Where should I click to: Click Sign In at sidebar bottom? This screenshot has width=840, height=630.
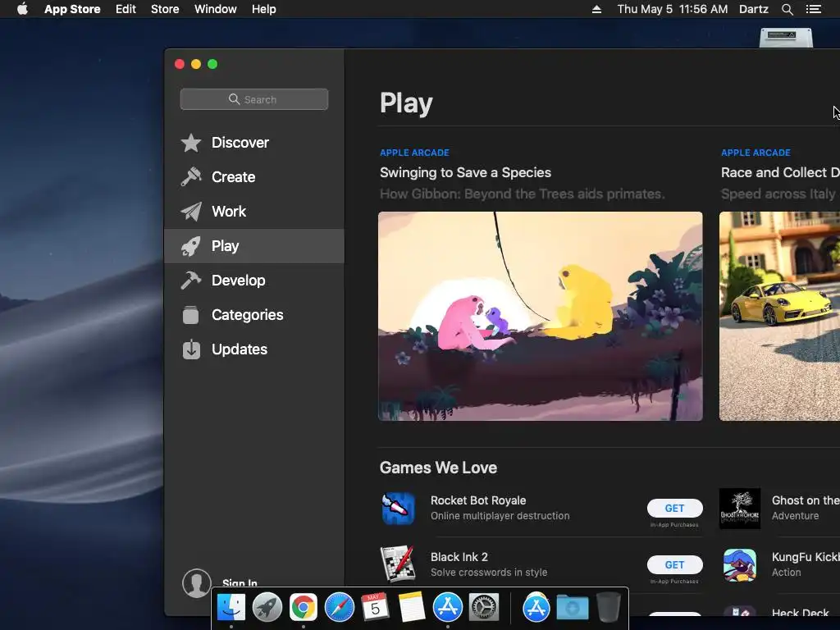point(240,583)
